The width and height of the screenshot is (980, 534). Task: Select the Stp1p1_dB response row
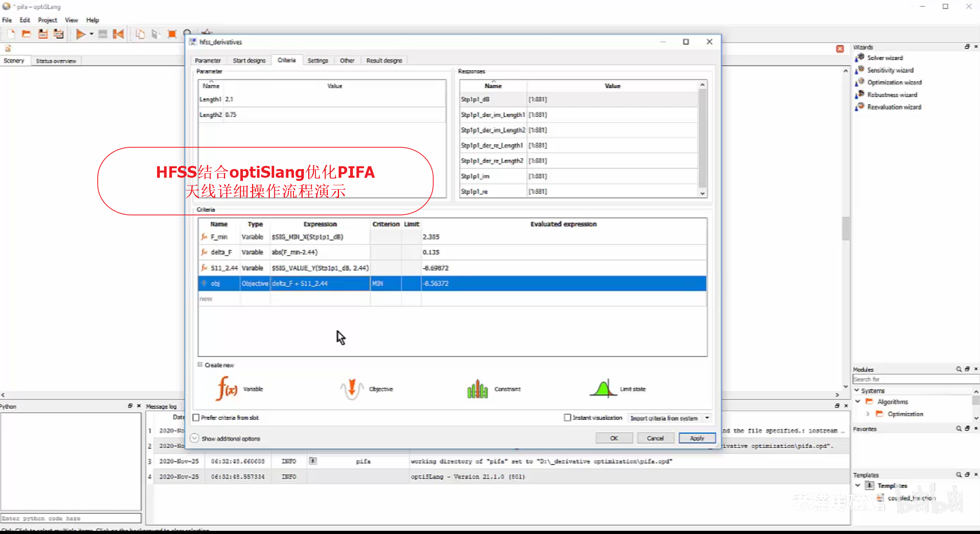(x=579, y=99)
